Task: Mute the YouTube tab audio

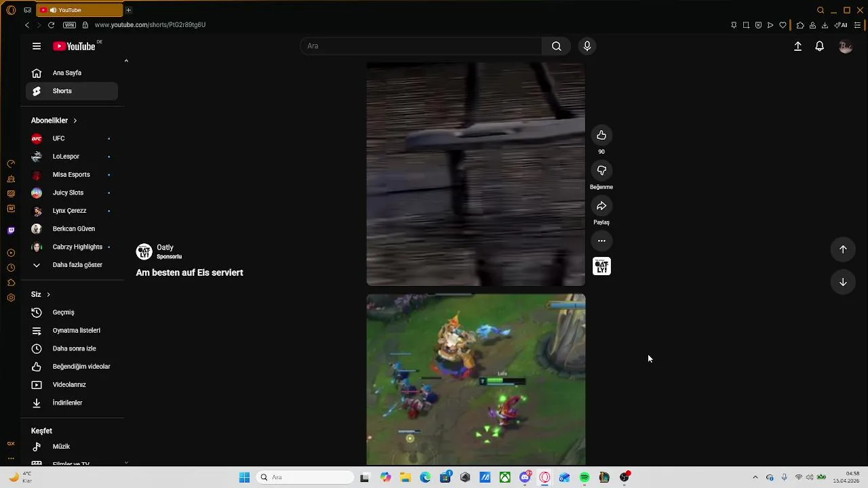Action: pos(52,10)
